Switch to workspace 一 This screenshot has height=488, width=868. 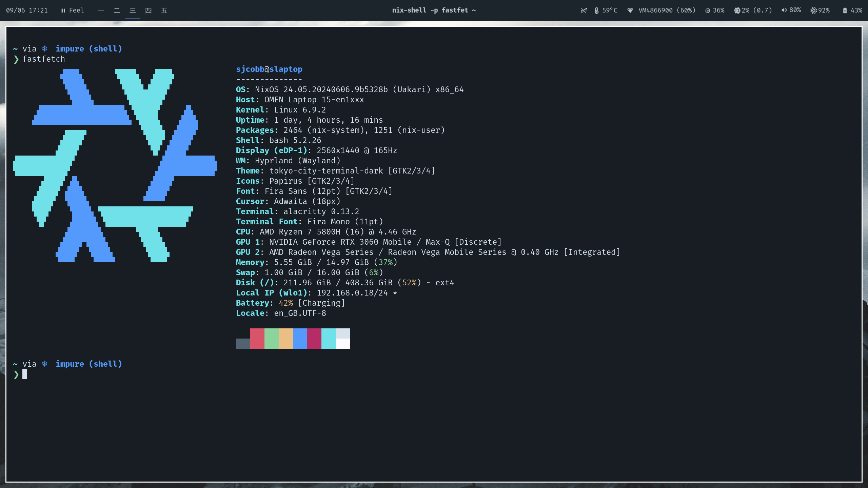[x=101, y=11]
